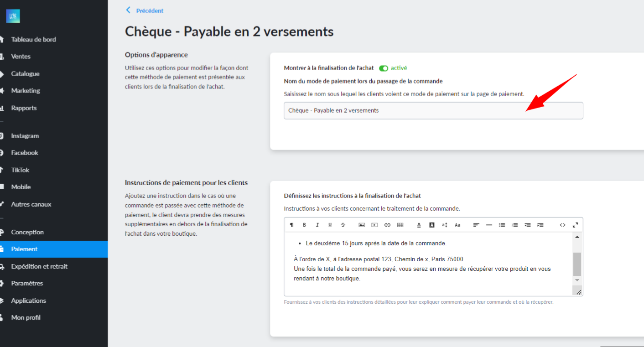Click the 'Instructions à vos clients concernant' description
The height and width of the screenshot is (347, 644).
372,208
